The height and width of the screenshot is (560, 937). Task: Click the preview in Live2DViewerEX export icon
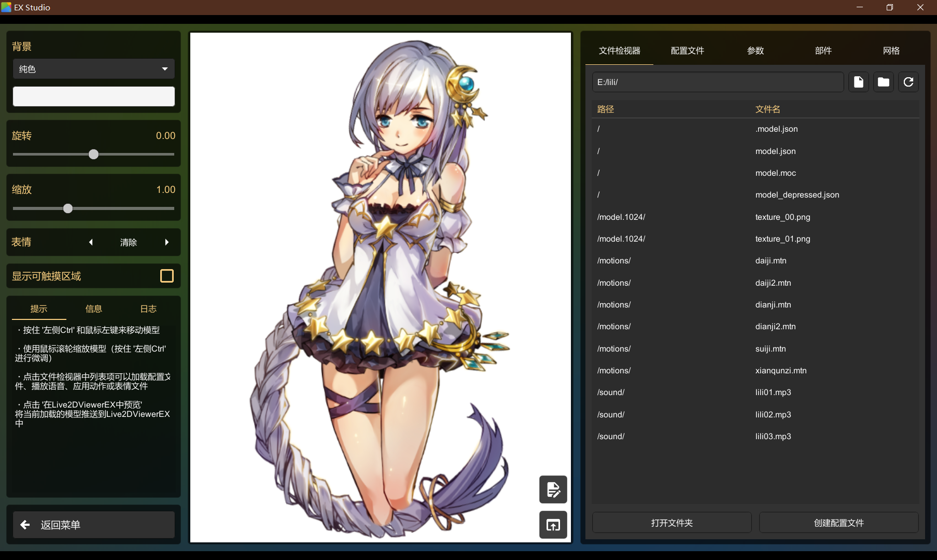(x=553, y=525)
